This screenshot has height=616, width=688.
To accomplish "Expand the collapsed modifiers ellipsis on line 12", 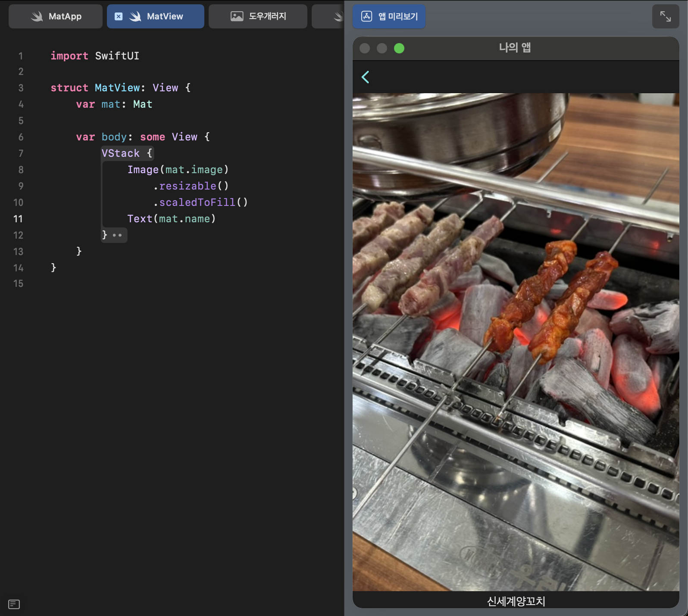I will pos(117,235).
